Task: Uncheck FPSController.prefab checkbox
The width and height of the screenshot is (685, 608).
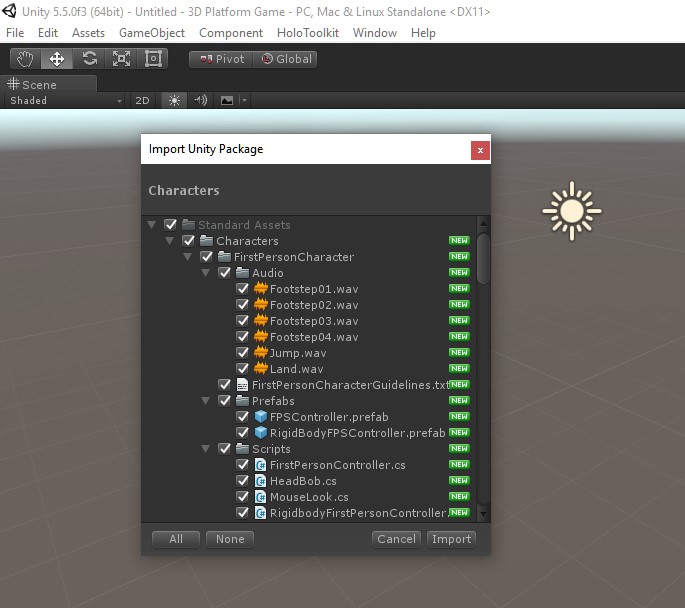Action: point(242,417)
